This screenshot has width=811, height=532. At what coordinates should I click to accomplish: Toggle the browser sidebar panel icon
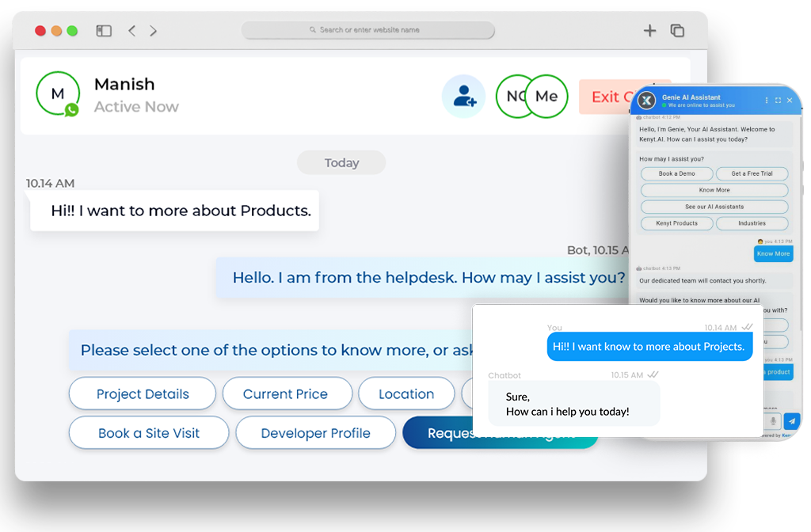(103, 30)
